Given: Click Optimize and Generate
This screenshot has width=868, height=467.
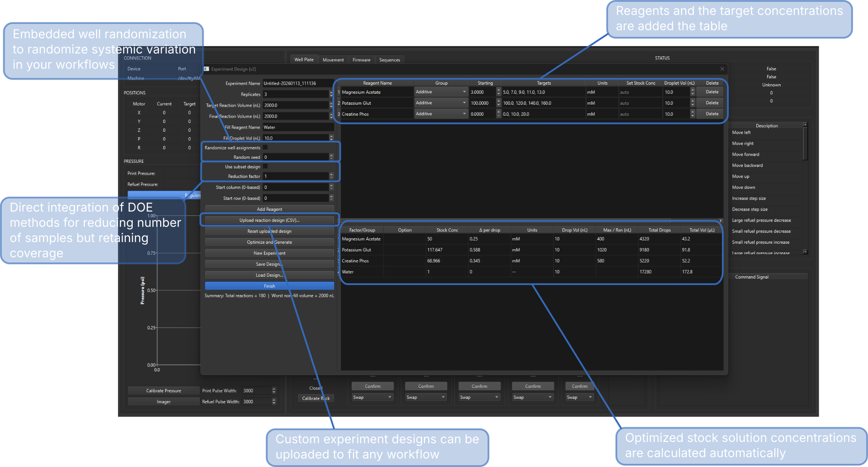Looking at the screenshot, I should tap(270, 242).
